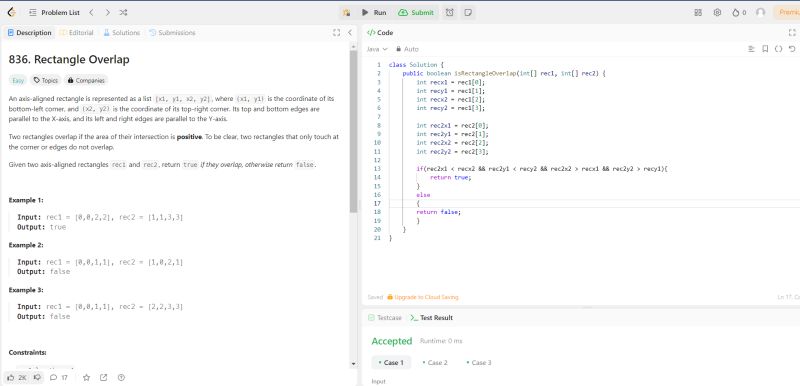The height and width of the screenshot is (386, 800).
Task: Collapse the description panel chevron
Action: 350,33
